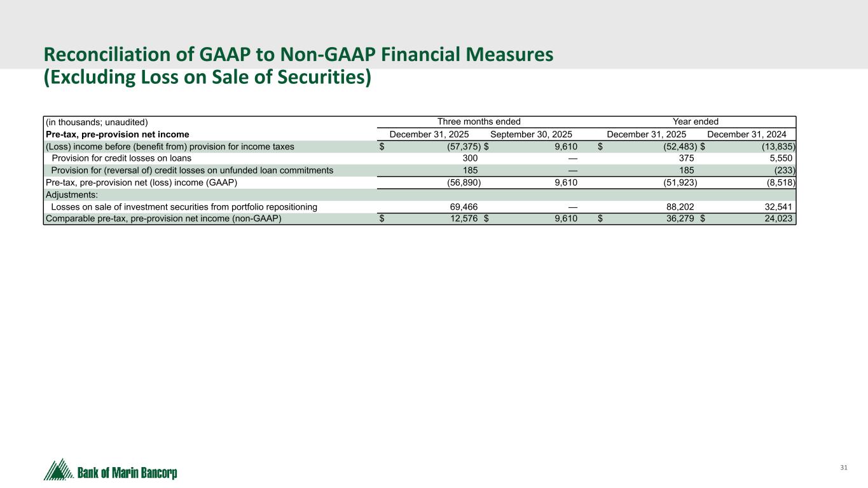Click the "Provision for credit losses on loans" label
Image resolution: width=868 pixels, height=488 pixels.
pos(121,158)
